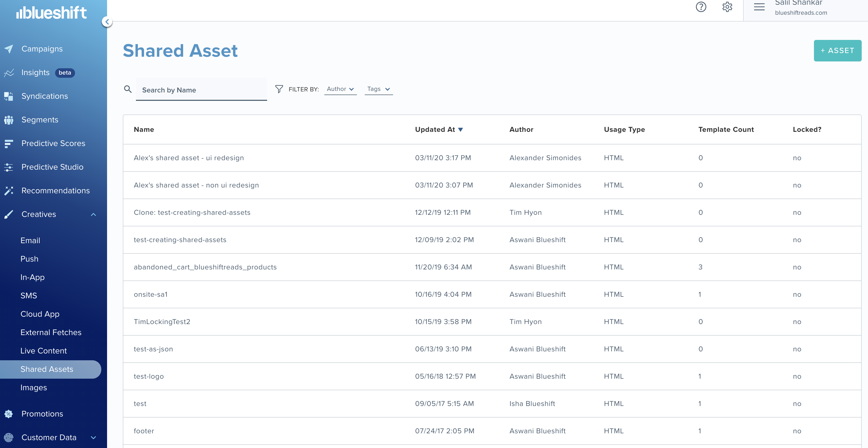868x448 pixels.
Task: Click 'Isha Blueshift' author cell
Action: [532, 404]
